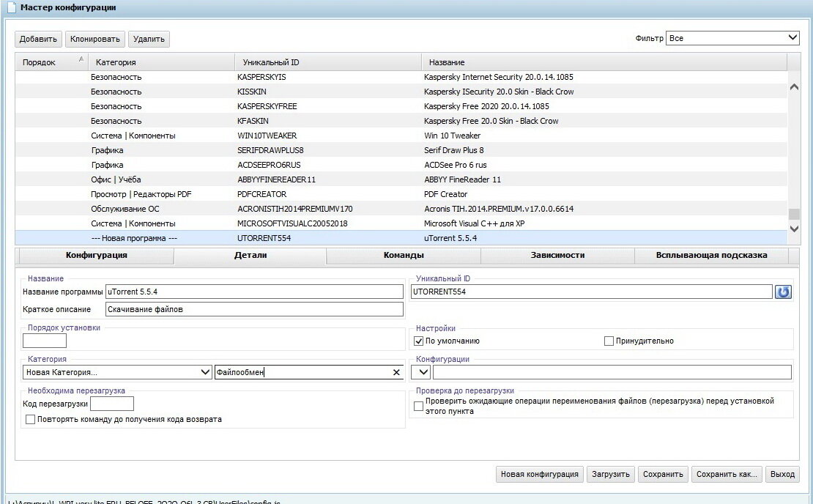The width and height of the screenshot is (813, 504).
Task: Enable the Принудительно checkbox
Action: coord(609,341)
